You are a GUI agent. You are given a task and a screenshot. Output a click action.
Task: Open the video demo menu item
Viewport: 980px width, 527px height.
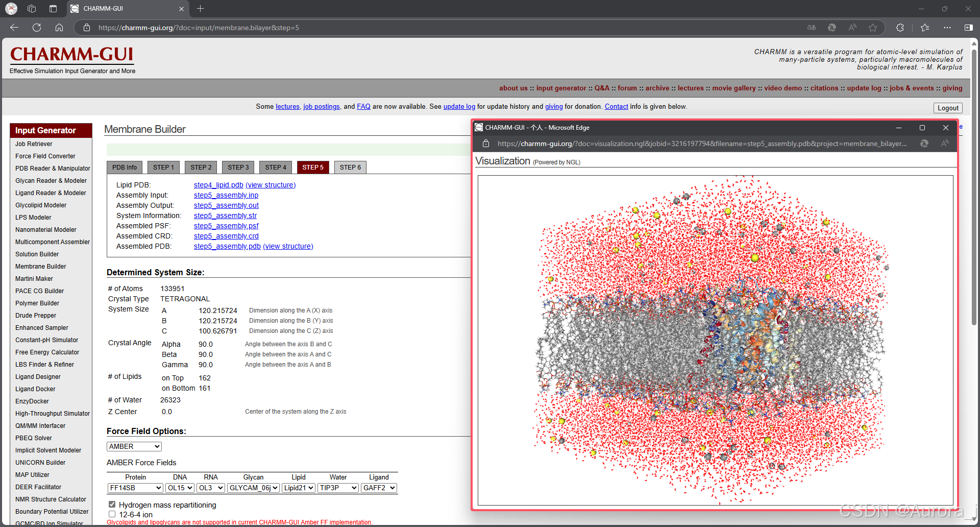(783, 88)
